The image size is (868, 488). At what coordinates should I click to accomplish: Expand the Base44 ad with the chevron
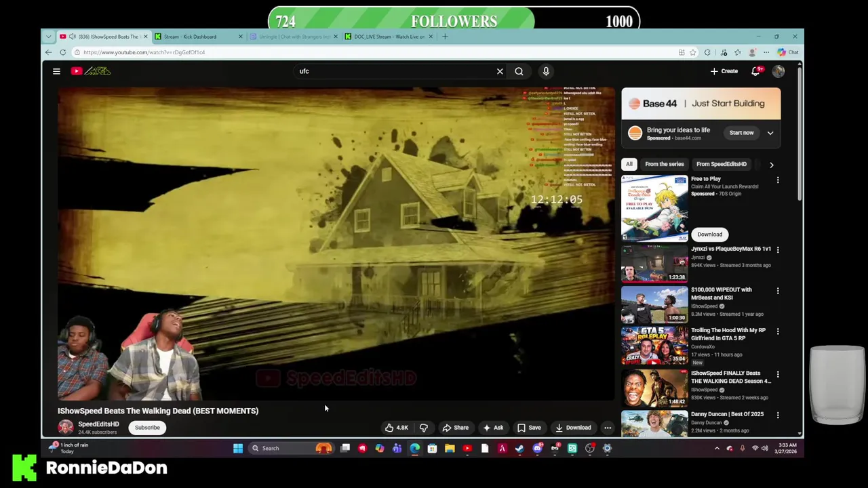[770, 133]
